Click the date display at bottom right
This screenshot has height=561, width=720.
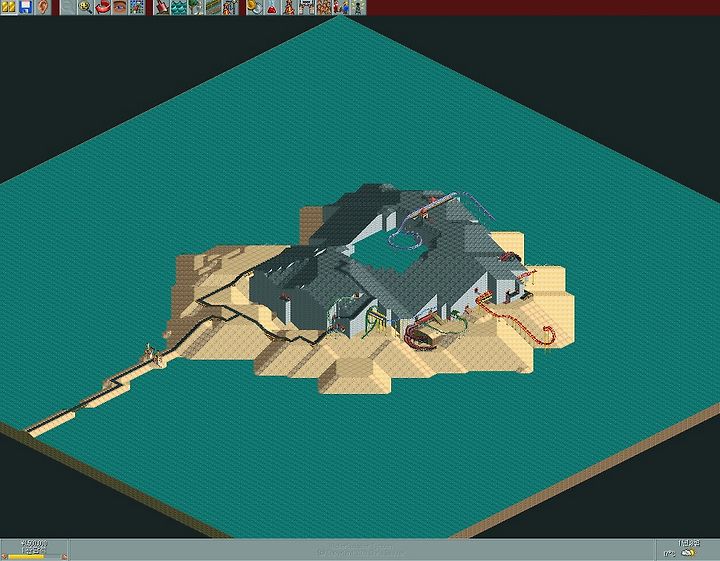point(689,544)
